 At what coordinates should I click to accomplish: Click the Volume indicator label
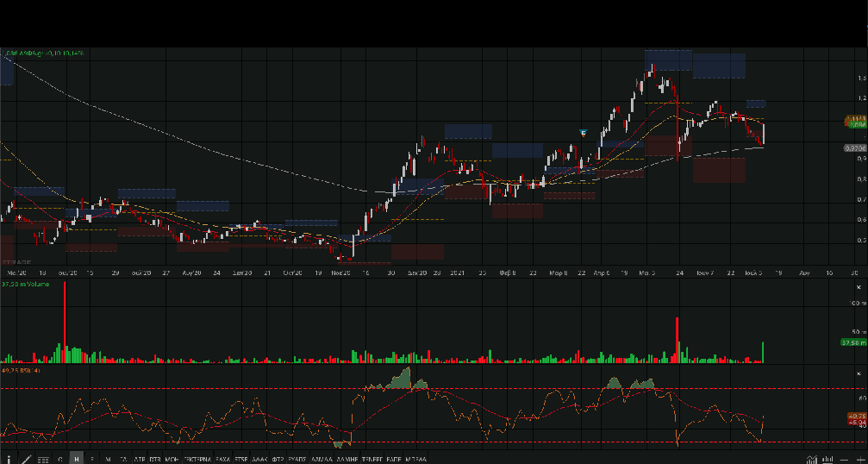click(26, 284)
